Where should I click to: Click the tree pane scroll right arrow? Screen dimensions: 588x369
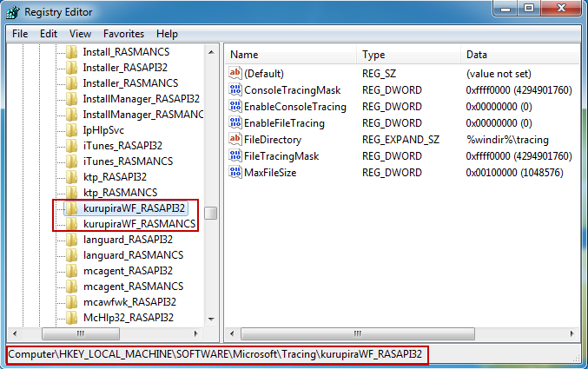coord(195,333)
